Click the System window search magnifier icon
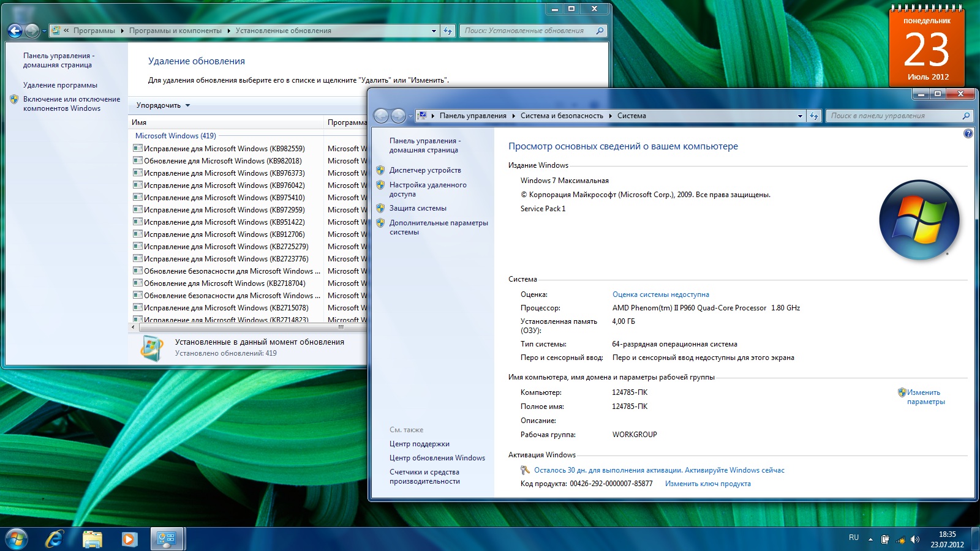980x551 pixels. [x=967, y=116]
